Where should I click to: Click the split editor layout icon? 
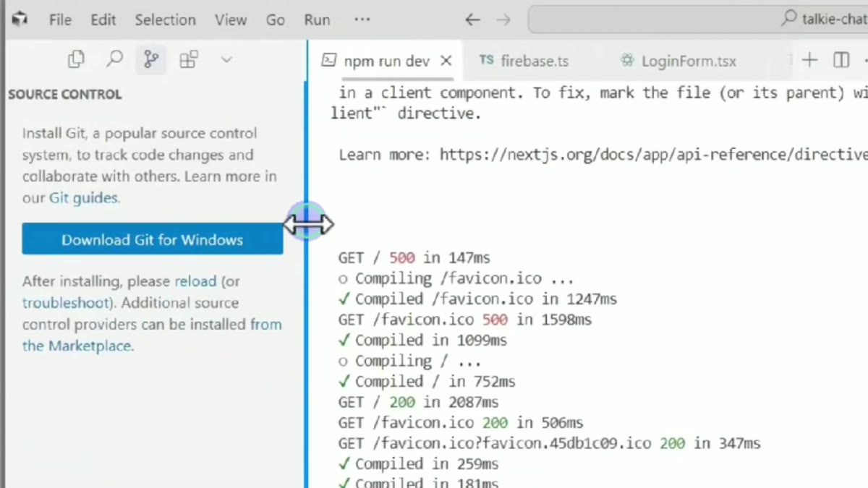(x=841, y=60)
